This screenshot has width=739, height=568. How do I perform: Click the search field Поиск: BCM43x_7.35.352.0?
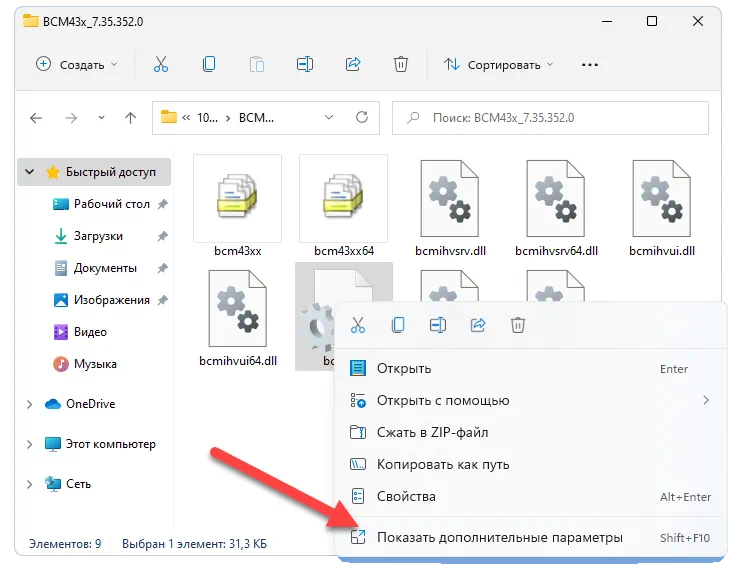coord(550,118)
